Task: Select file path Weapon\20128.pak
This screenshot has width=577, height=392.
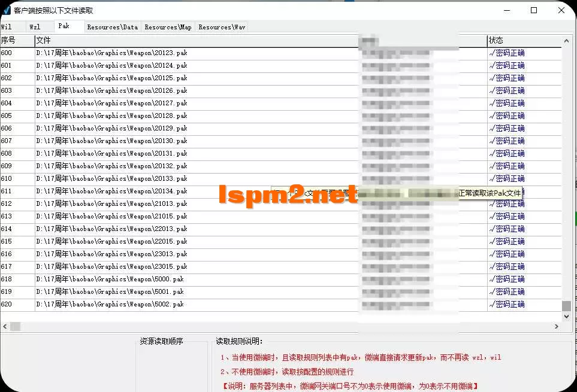Action: coord(112,116)
